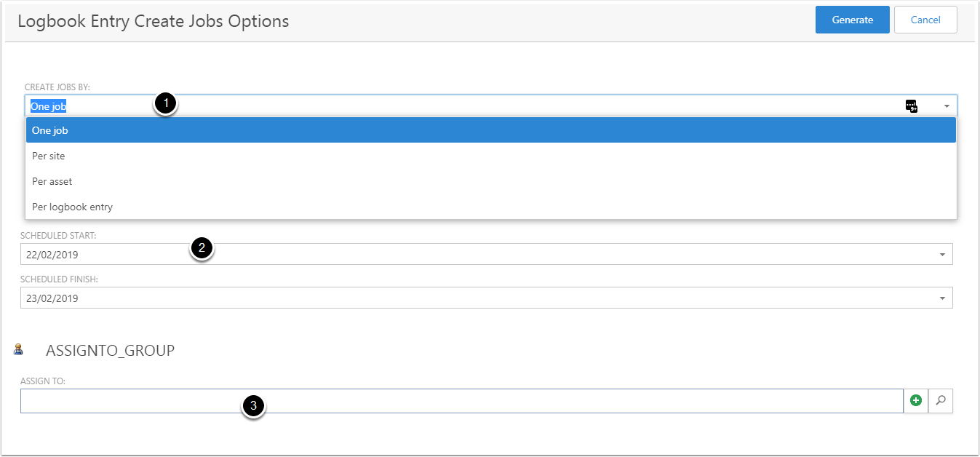The width and height of the screenshot is (980, 457).
Task: Collapse the Create Jobs By dropdown arrow
Action: 947,106
